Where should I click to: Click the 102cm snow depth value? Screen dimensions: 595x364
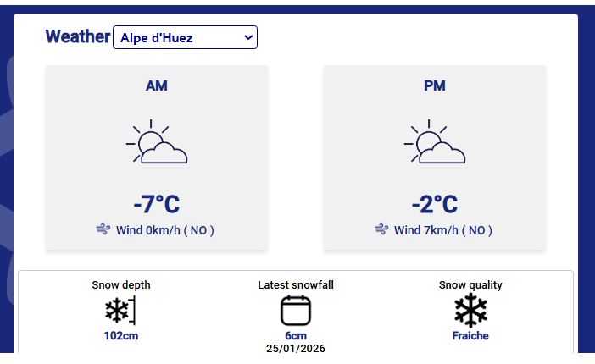[x=120, y=336]
